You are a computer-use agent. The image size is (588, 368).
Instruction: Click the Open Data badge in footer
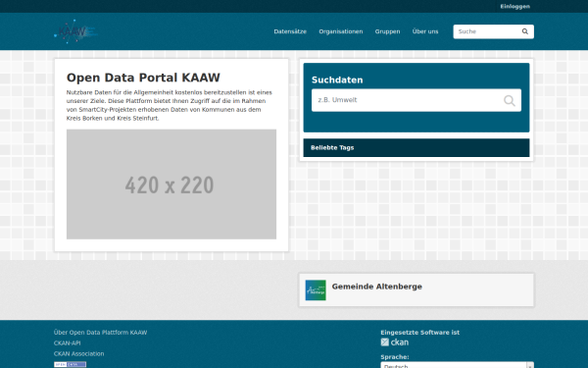click(71, 364)
